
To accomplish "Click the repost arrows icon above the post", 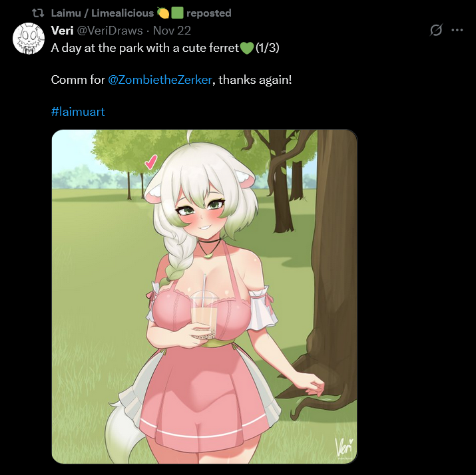I will click(38, 13).
